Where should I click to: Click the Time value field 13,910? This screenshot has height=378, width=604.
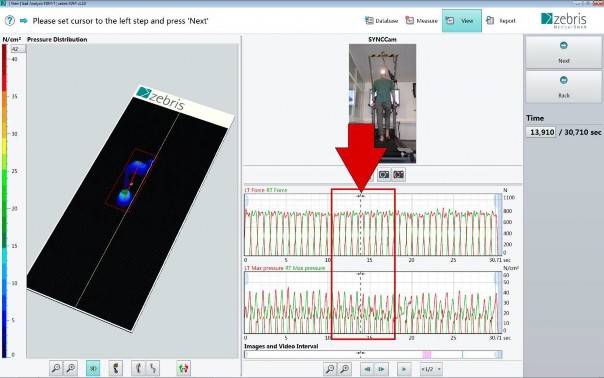541,132
